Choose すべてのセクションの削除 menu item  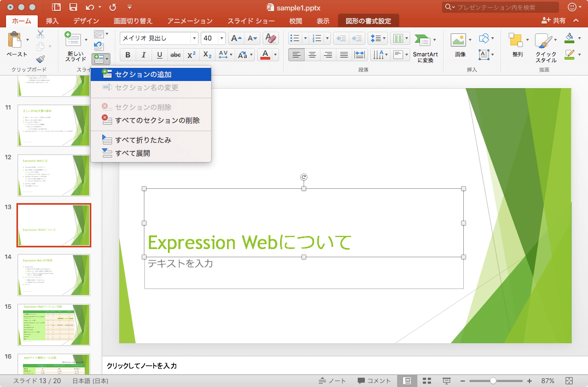151,120
